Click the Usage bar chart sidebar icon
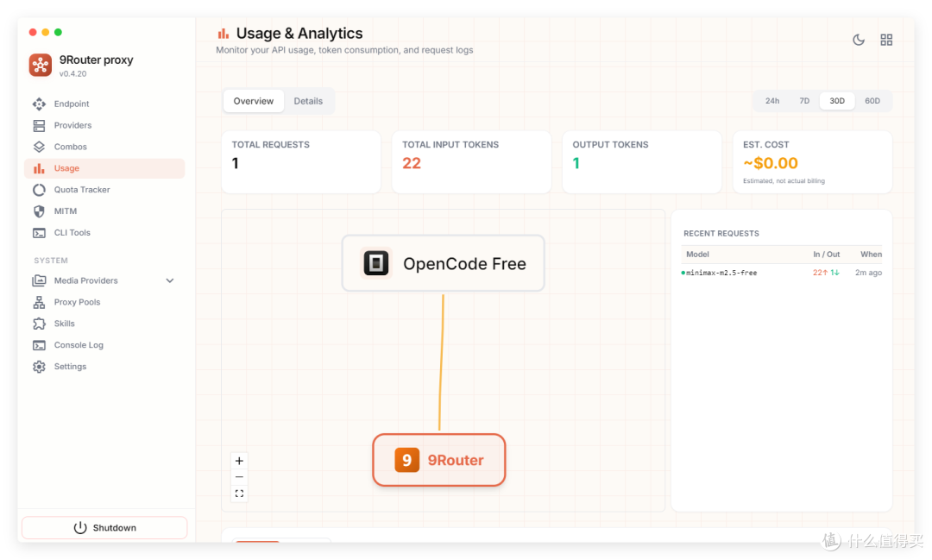 [x=39, y=168]
